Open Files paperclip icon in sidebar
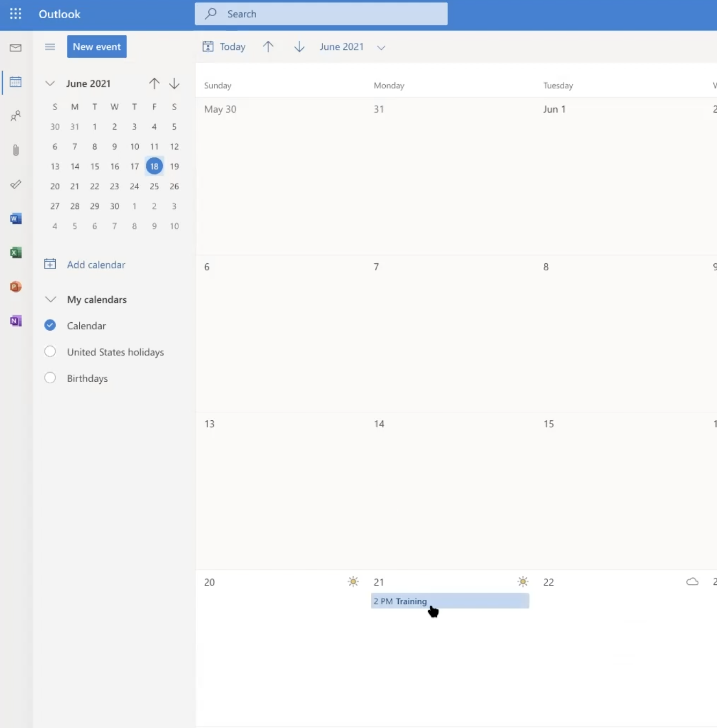This screenshot has width=717, height=728. 16,150
